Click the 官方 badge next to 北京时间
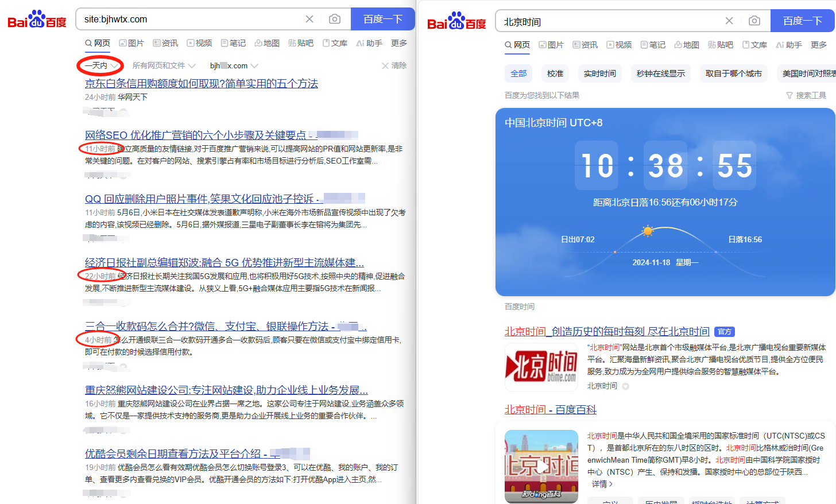 click(x=725, y=332)
